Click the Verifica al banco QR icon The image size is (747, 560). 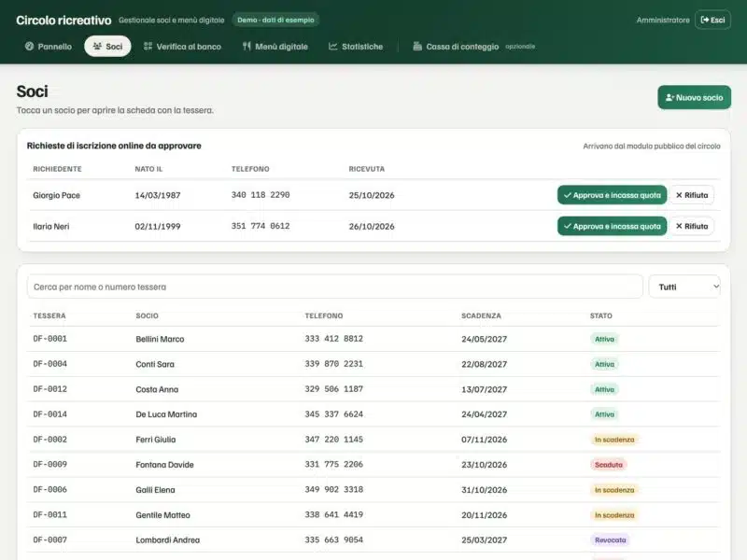[148, 46]
